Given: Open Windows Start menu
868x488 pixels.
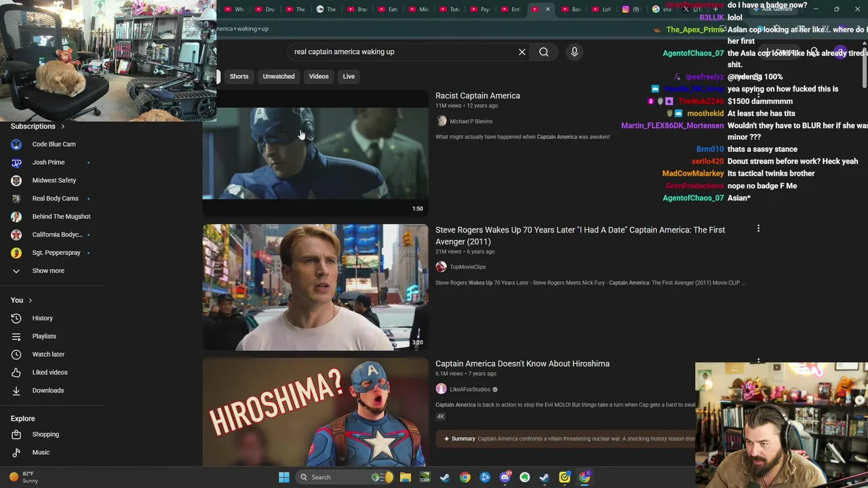Looking at the screenshot, I should (284, 477).
